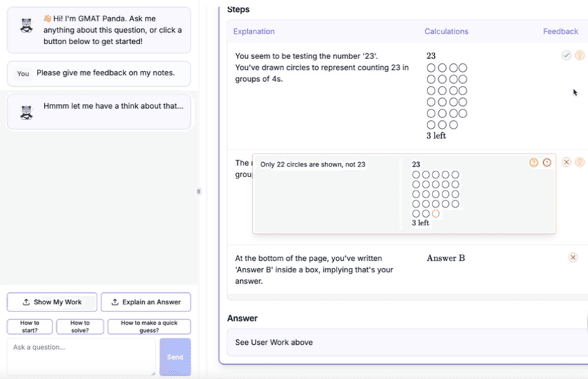The width and height of the screenshot is (588, 379).
Task: Click the X icon beside Answer B
Action: pyautogui.click(x=573, y=257)
